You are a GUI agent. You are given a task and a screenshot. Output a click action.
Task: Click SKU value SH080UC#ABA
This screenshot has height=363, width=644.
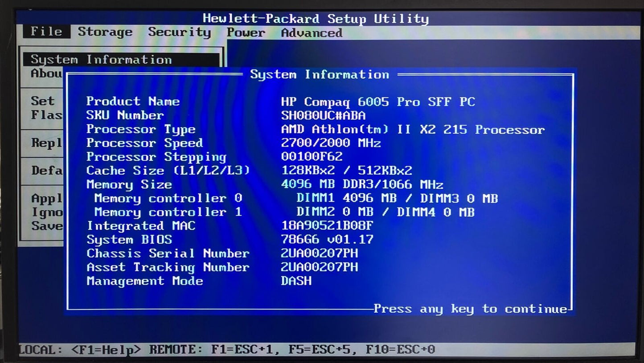tap(323, 116)
